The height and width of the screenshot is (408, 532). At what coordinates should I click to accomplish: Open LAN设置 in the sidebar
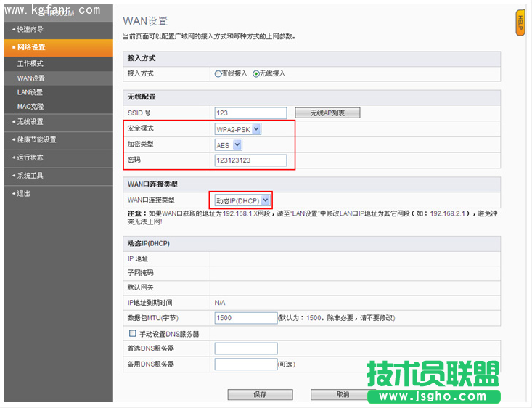pos(30,92)
